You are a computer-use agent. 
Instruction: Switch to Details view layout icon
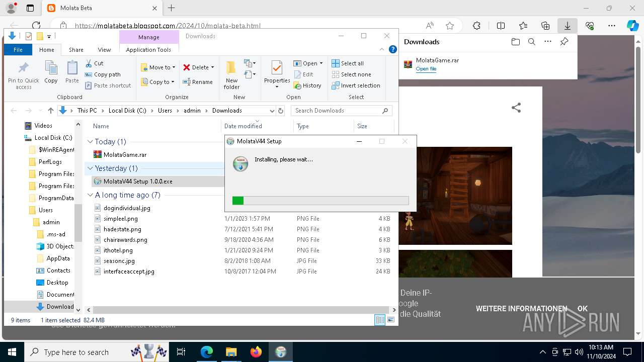(380, 320)
